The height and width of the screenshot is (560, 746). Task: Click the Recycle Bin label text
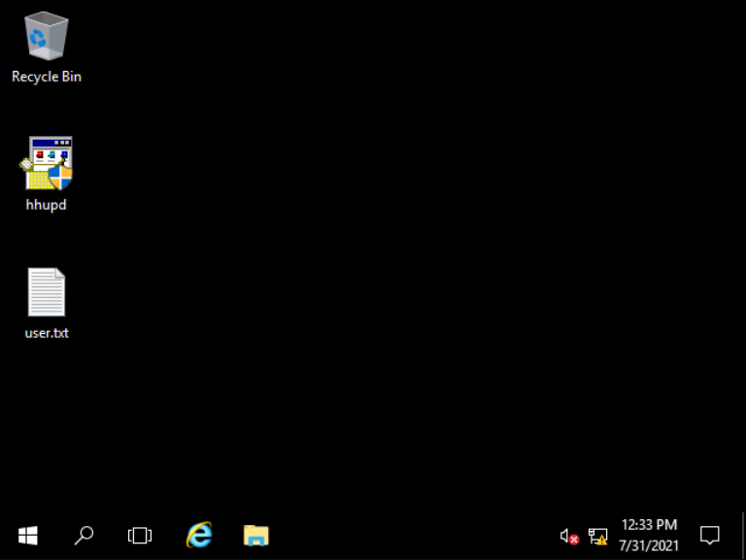pos(47,77)
